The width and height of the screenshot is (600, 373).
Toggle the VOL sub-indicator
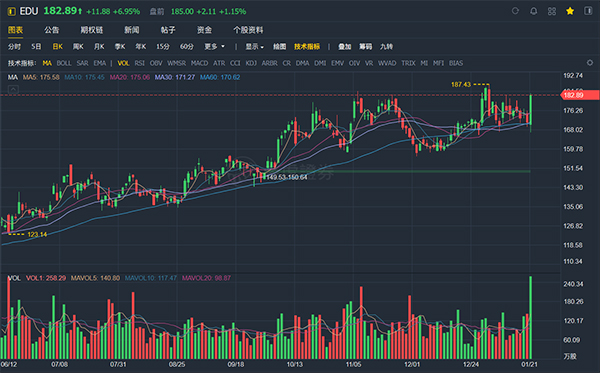pos(123,63)
